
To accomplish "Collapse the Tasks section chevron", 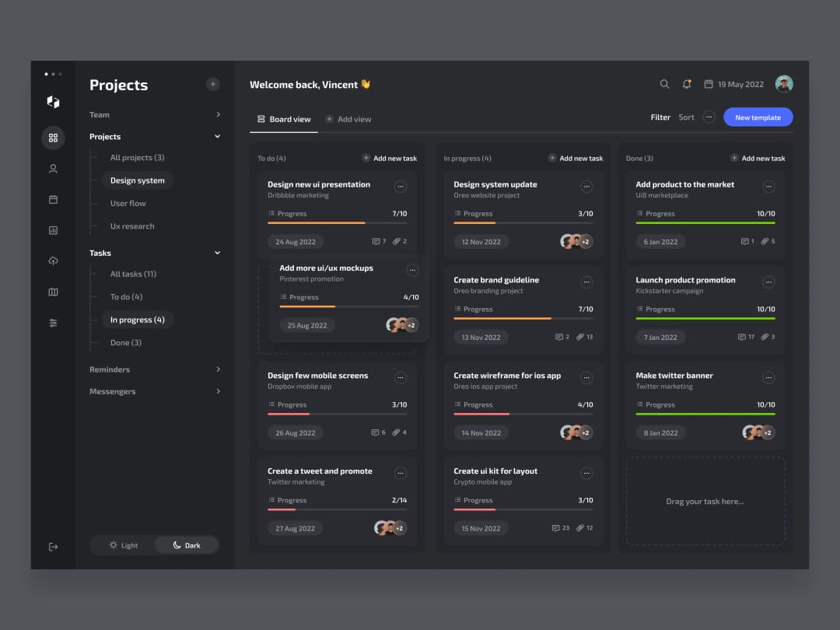I will coord(218,253).
